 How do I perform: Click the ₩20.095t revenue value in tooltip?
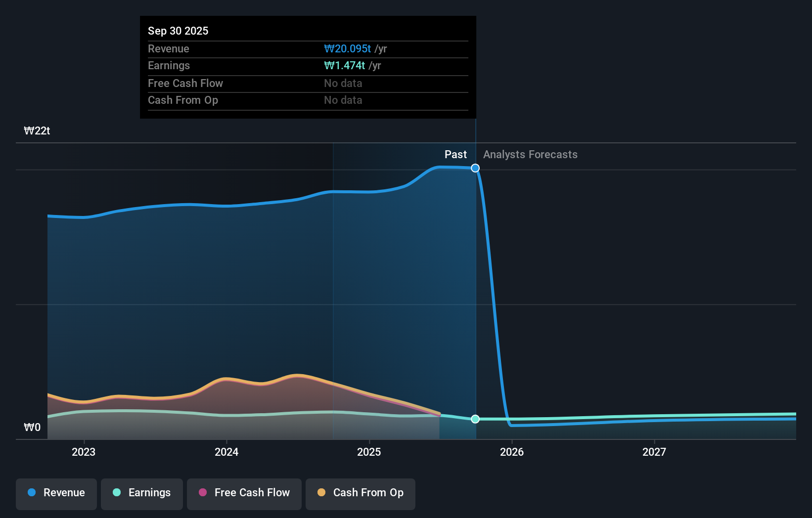pos(348,49)
